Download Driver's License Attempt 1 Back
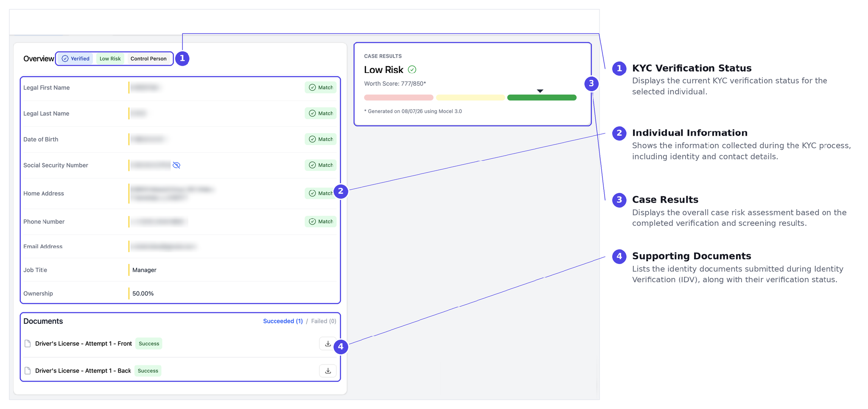The height and width of the screenshot is (409, 868). (328, 371)
